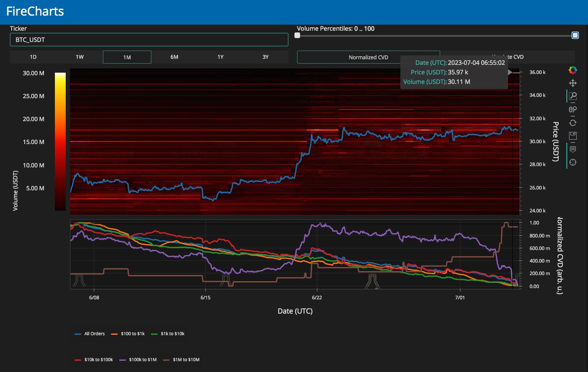The height and width of the screenshot is (372, 588).
Task: Open the BTC_USDT ticker selector
Action: tap(149, 40)
